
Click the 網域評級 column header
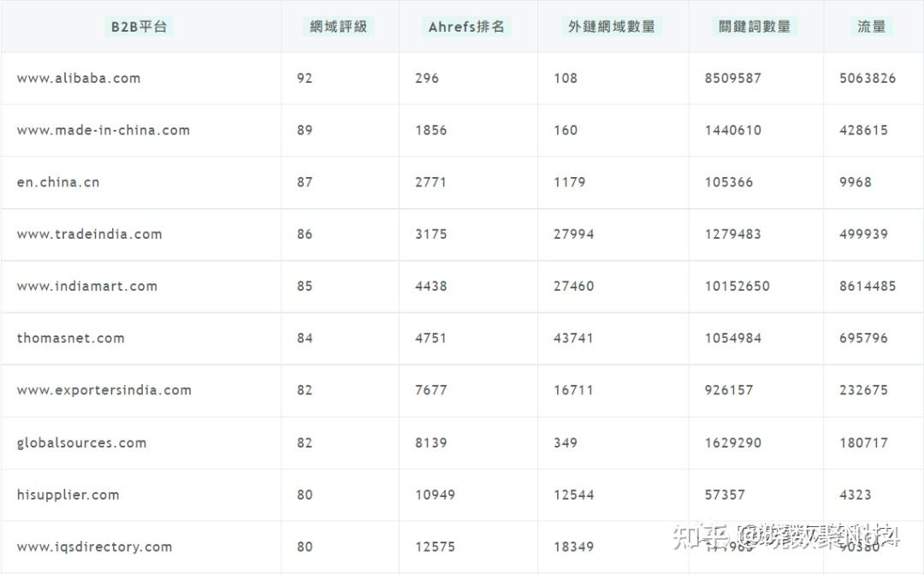coord(338,27)
